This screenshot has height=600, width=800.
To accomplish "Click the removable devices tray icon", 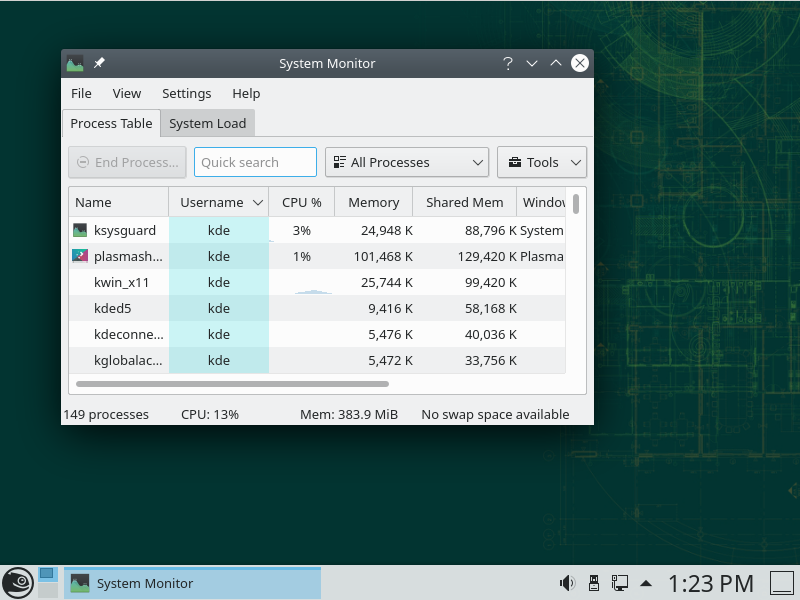I will tap(593, 582).
